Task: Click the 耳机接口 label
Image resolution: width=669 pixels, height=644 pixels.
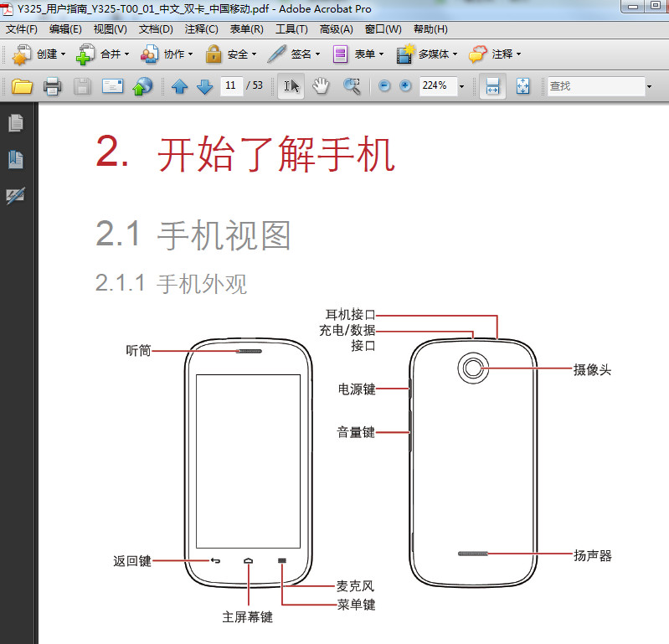Action: point(350,315)
